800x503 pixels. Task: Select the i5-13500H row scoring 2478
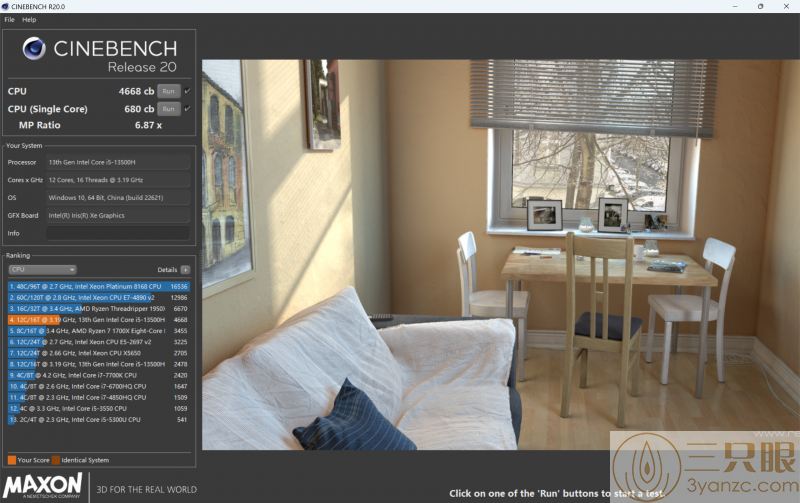(99, 364)
